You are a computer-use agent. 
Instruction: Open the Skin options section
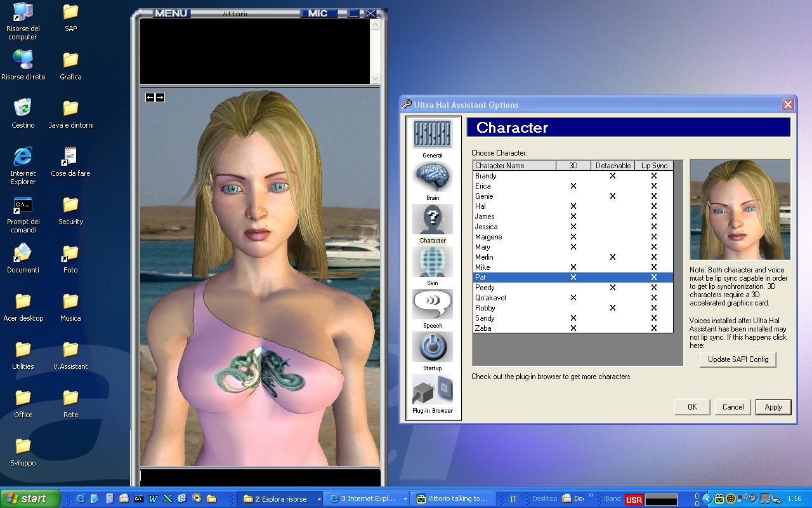(x=433, y=266)
